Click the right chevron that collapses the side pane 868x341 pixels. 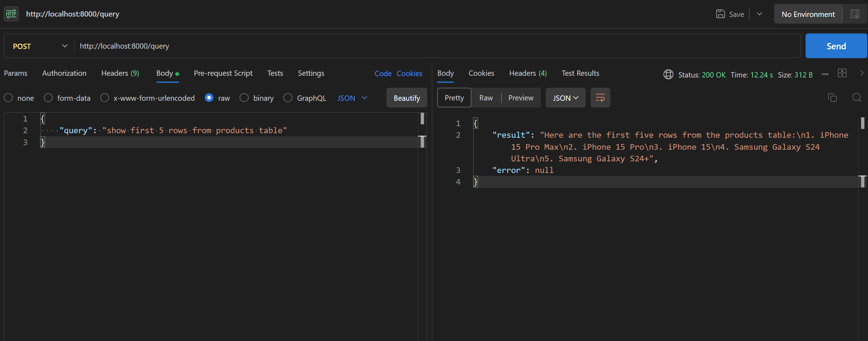click(862, 73)
